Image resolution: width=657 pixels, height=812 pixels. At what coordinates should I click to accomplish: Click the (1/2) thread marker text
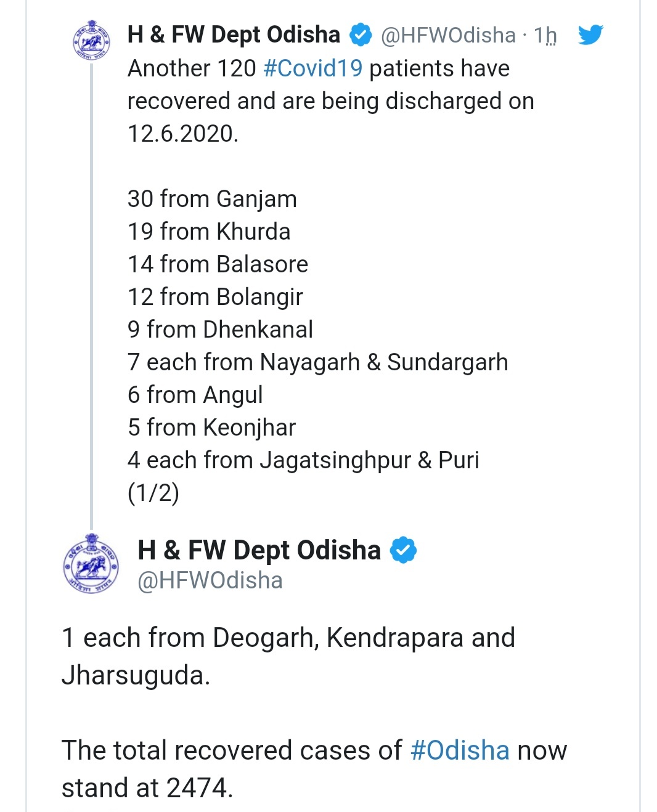coord(153,493)
